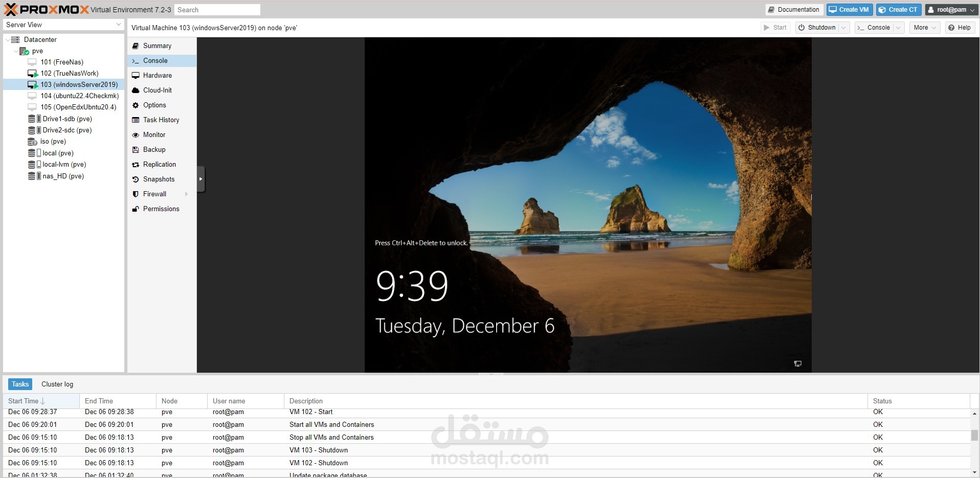Expand the Firewall submenu arrow

point(186,194)
